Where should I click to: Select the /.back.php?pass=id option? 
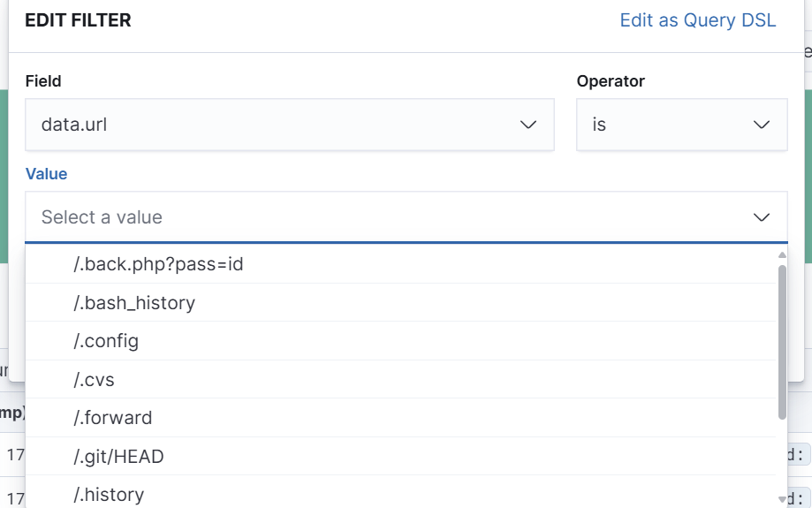(x=158, y=264)
